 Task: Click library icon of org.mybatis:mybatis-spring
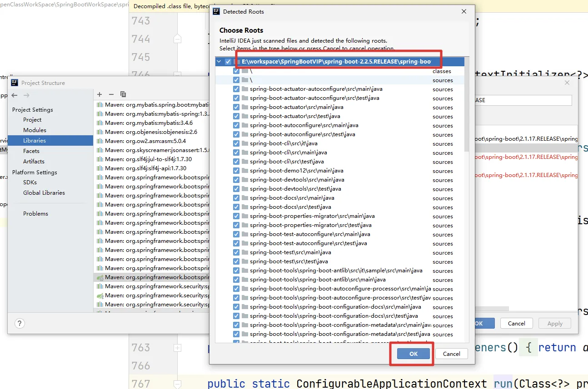[100, 113]
